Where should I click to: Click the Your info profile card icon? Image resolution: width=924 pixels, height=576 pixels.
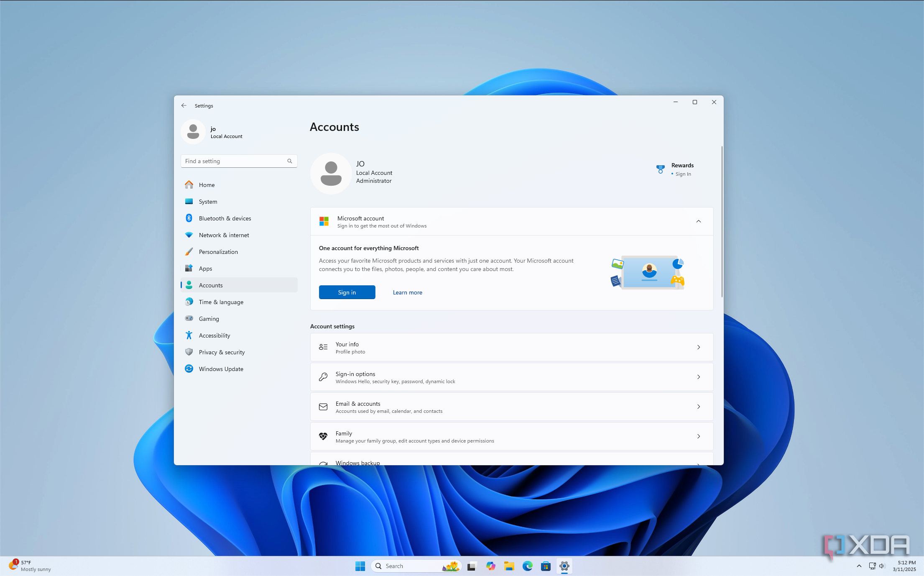(323, 347)
